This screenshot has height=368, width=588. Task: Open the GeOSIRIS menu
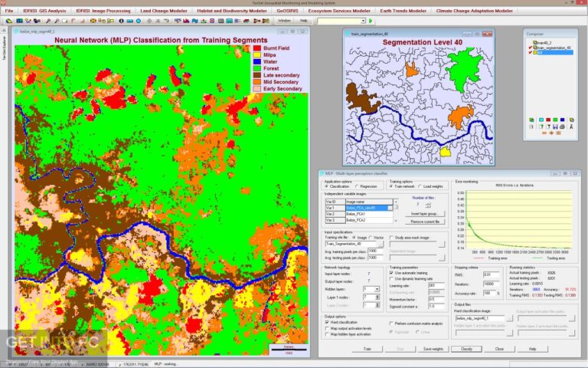pos(287,11)
